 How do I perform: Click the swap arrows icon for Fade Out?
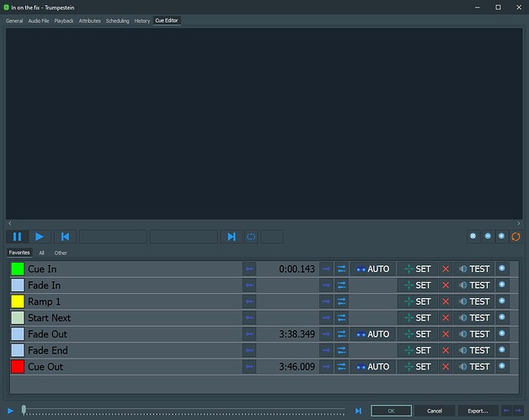pyautogui.click(x=342, y=334)
